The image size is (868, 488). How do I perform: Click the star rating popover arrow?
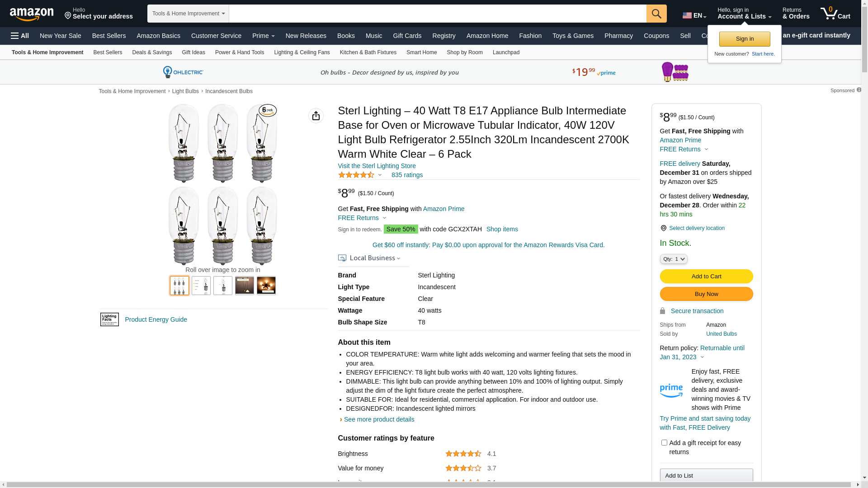click(380, 175)
